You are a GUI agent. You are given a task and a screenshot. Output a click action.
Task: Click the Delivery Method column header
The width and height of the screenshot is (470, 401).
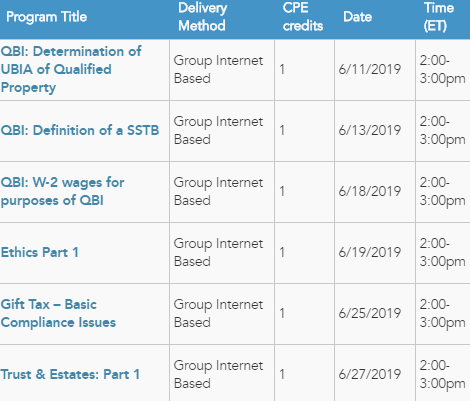pos(202,17)
